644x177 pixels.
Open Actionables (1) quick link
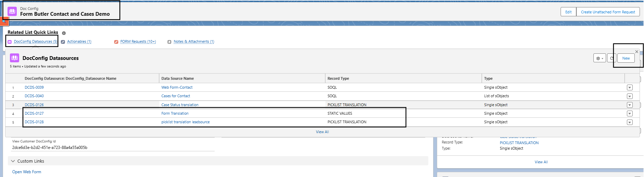79,42
